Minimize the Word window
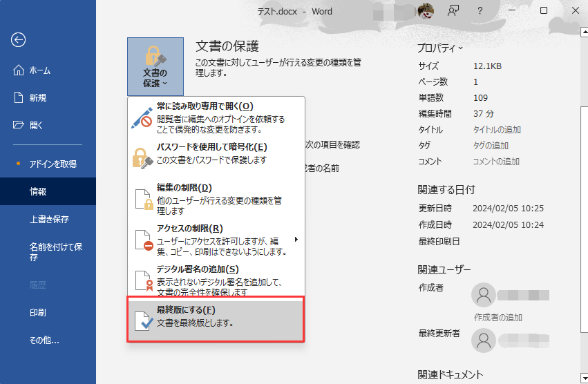This screenshot has width=588, height=384. click(512, 11)
